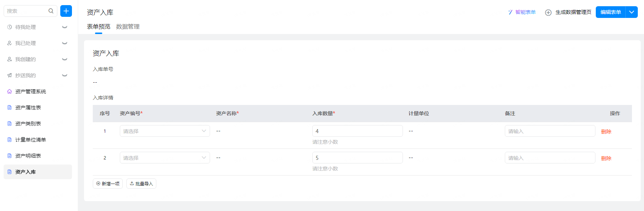
Task: Click the blue plus button beside search
Action: pos(66,11)
